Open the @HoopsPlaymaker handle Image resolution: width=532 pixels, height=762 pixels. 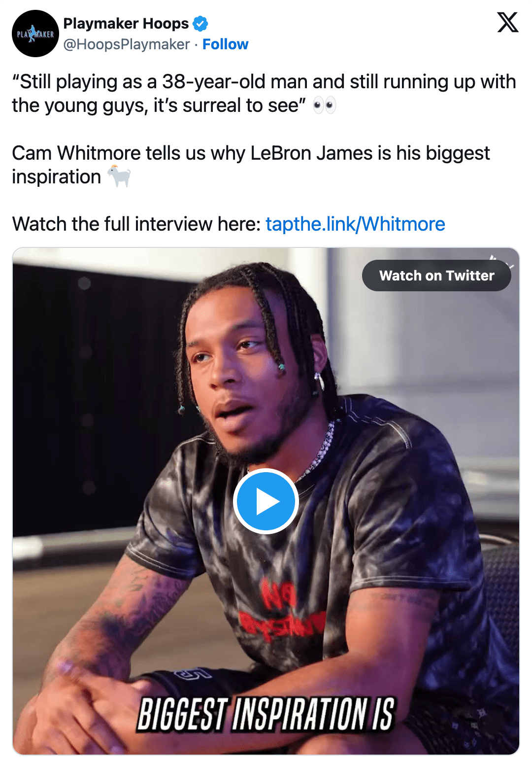click(127, 44)
